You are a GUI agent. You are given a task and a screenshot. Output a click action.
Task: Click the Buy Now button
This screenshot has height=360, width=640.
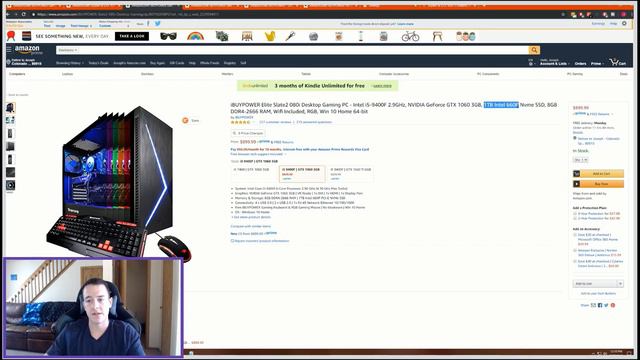[598, 184]
